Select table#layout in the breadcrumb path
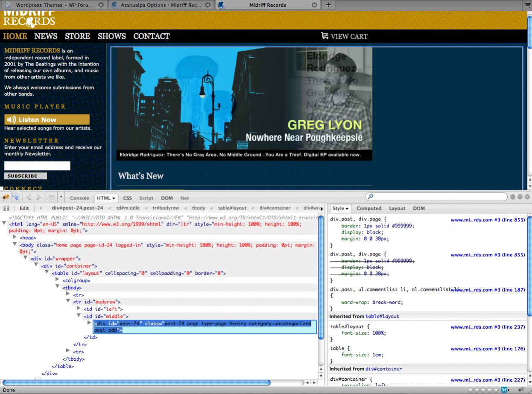This screenshot has height=394, width=532. pos(232,208)
